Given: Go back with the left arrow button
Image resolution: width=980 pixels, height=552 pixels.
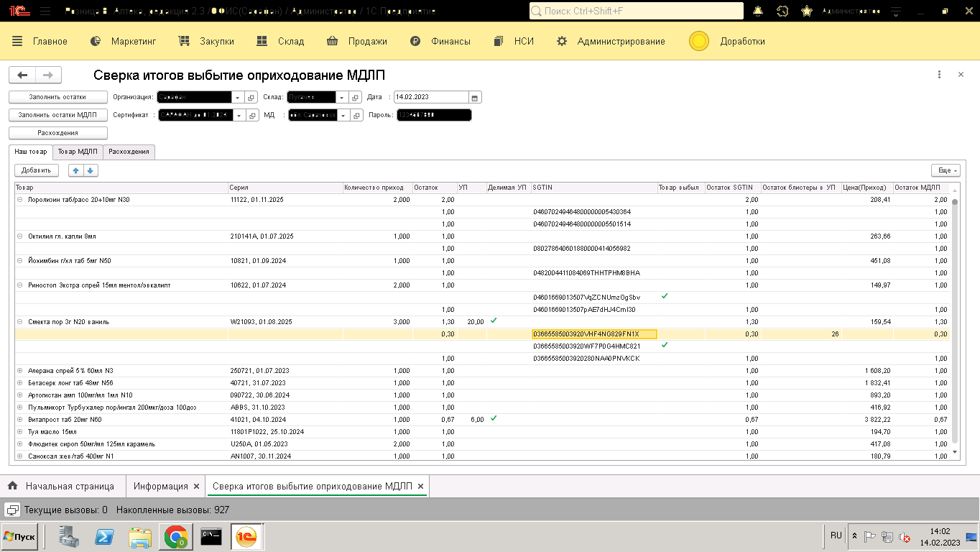Looking at the screenshot, I should click(22, 75).
